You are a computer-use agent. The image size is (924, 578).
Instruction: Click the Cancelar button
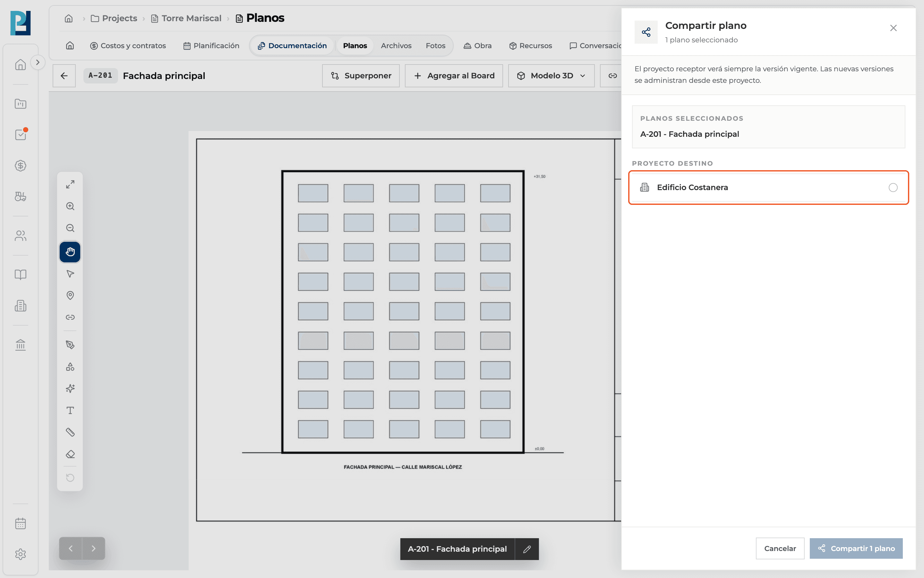pyautogui.click(x=780, y=548)
